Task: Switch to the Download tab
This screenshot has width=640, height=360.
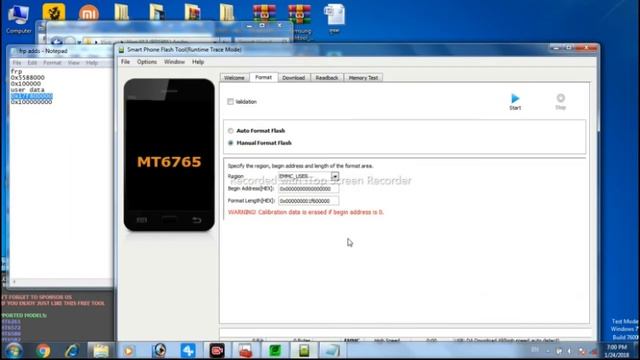Action: (293, 78)
